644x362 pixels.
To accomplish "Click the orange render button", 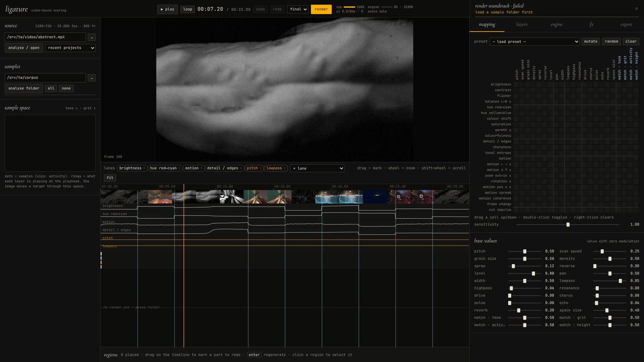I will (321, 9).
